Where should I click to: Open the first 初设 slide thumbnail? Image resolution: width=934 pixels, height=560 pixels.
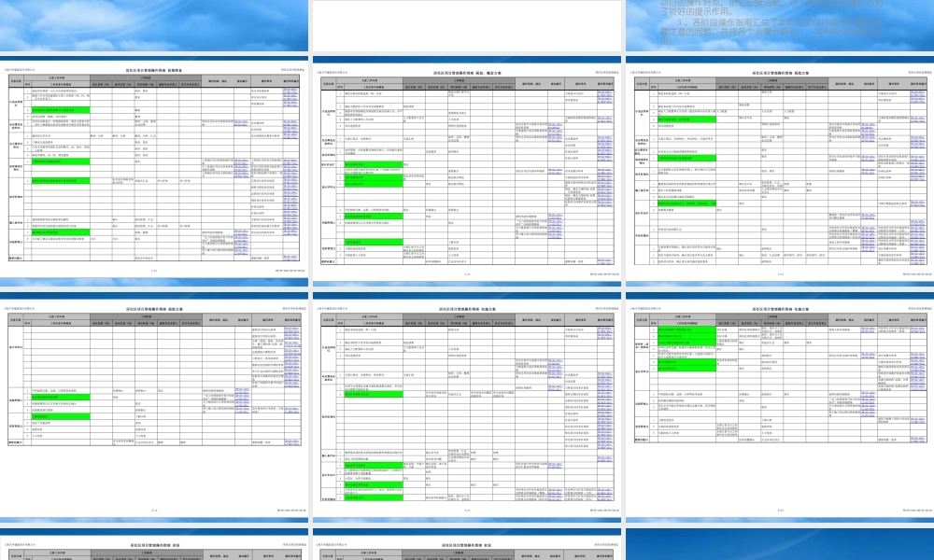pos(154,544)
